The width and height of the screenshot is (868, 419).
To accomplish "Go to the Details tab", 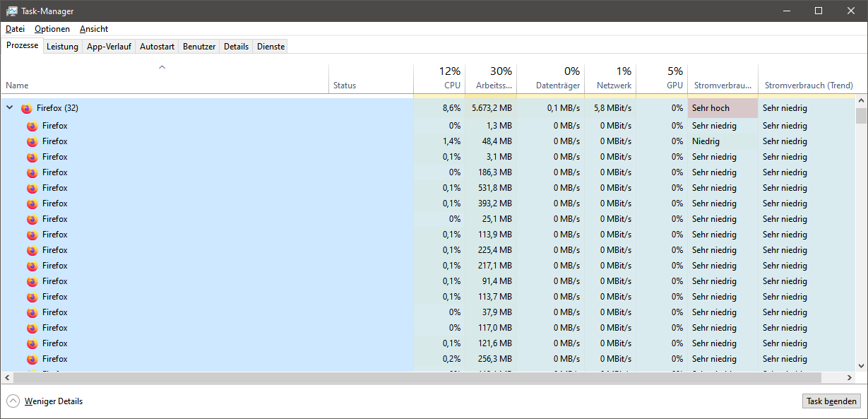I will pyautogui.click(x=236, y=47).
